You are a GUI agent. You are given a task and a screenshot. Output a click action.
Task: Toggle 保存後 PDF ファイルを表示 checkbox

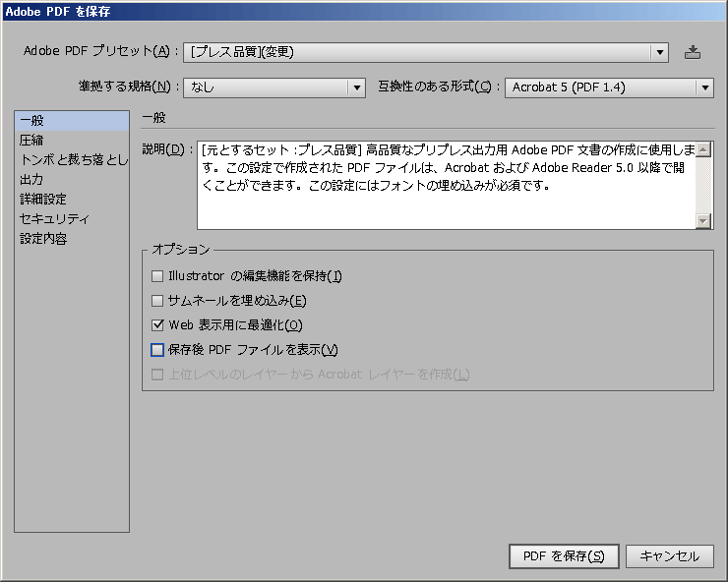coord(157,350)
